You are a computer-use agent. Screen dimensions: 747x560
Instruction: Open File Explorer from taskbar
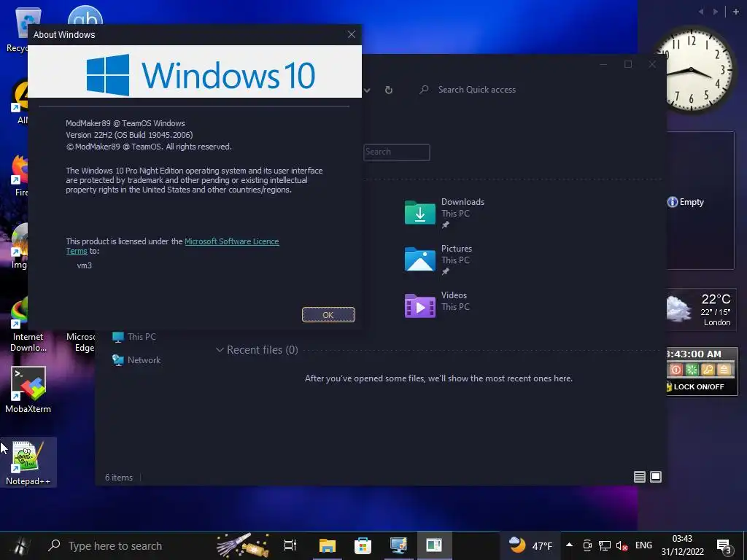coord(328,545)
